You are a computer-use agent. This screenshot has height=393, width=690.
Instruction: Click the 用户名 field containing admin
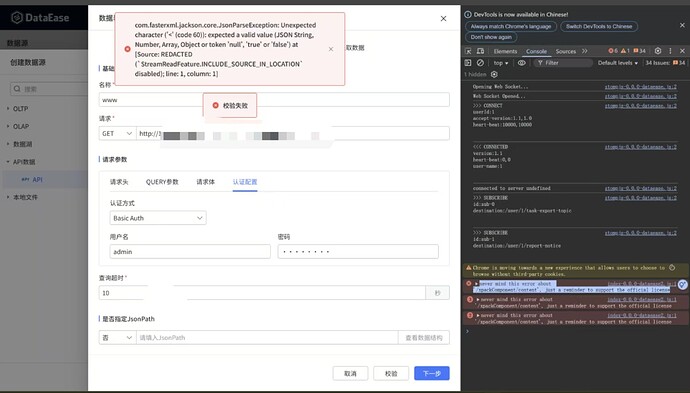190,251
